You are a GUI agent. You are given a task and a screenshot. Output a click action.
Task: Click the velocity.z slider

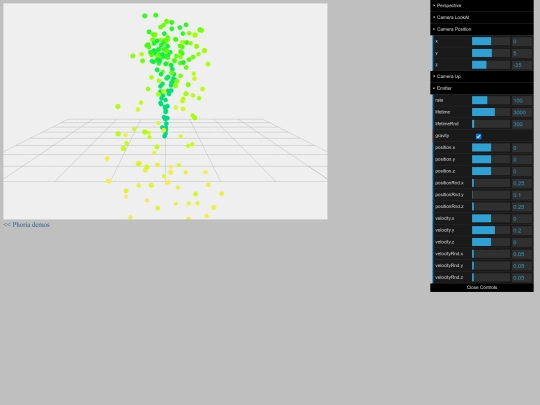pyautogui.click(x=491, y=242)
